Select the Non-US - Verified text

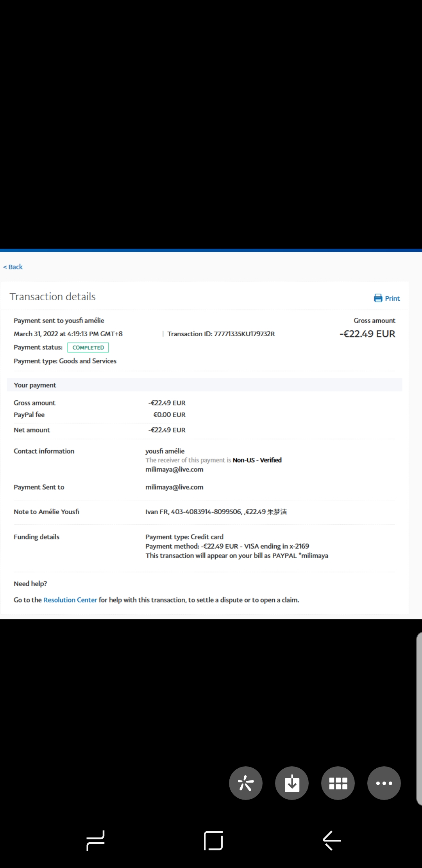257,460
